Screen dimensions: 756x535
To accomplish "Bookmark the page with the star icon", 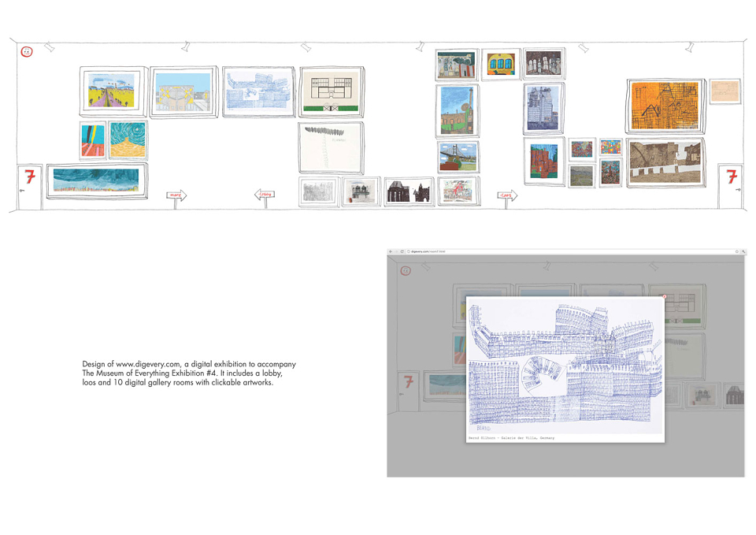I will [737, 251].
